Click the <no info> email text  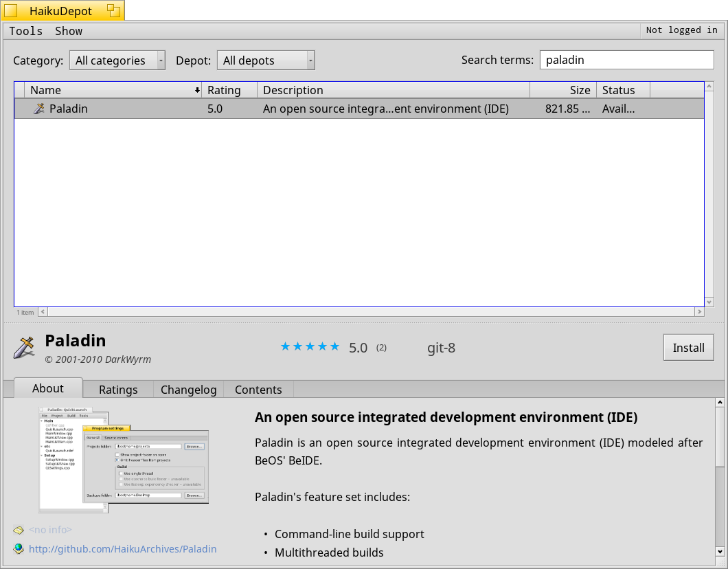click(50, 530)
